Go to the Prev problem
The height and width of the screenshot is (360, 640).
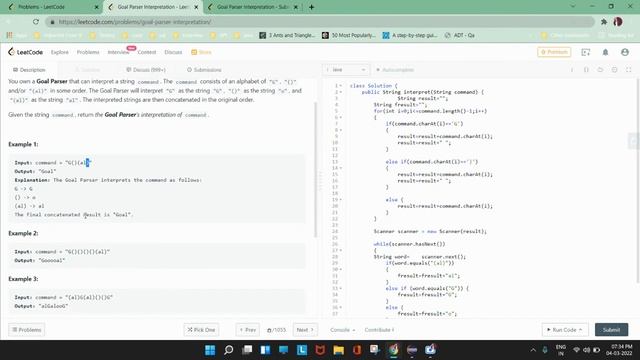[248, 330]
